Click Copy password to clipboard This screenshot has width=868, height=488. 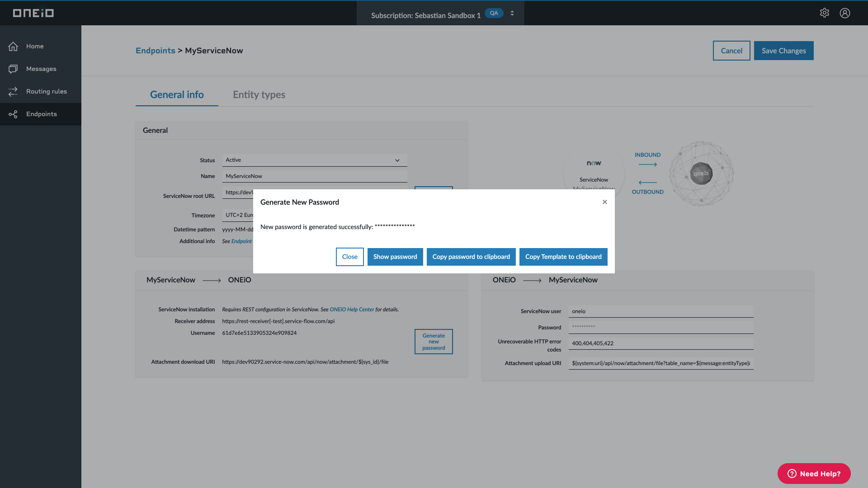tap(471, 257)
